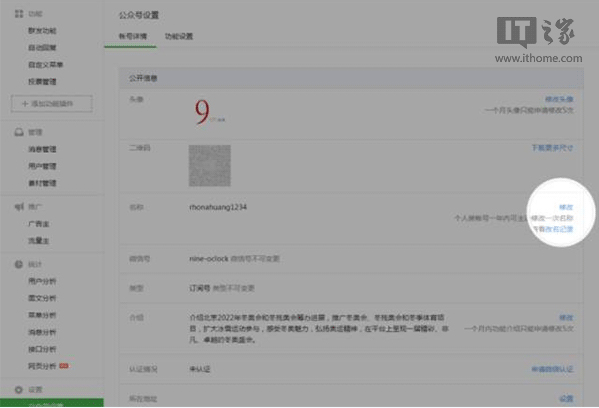Click the 管理 inbox icon in sidebar

click(x=19, y=132)
